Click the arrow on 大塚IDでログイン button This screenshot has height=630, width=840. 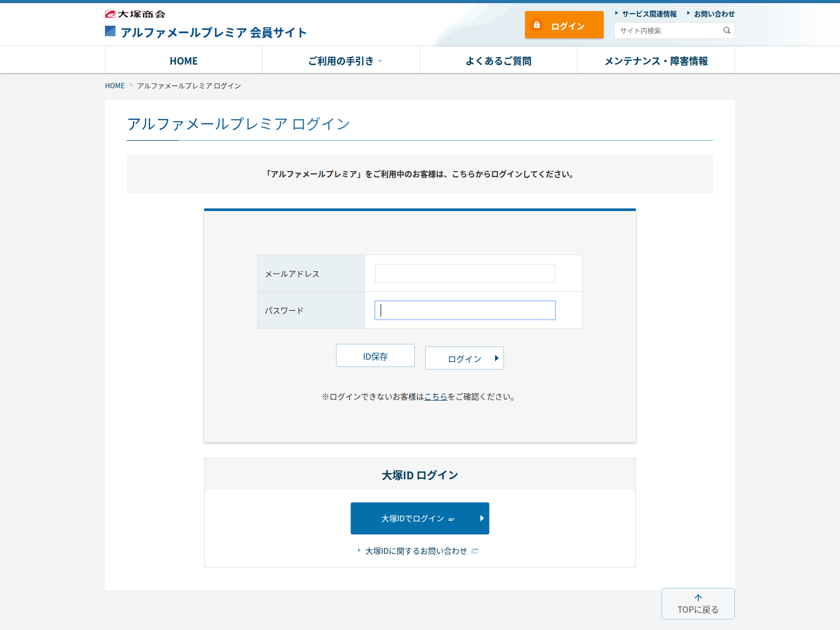(x=481, y=518)
